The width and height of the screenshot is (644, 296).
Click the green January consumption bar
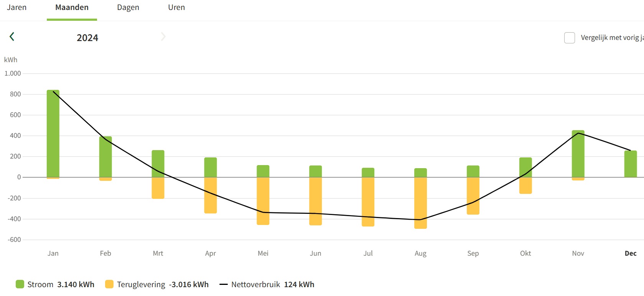click(x=53, y=134)
